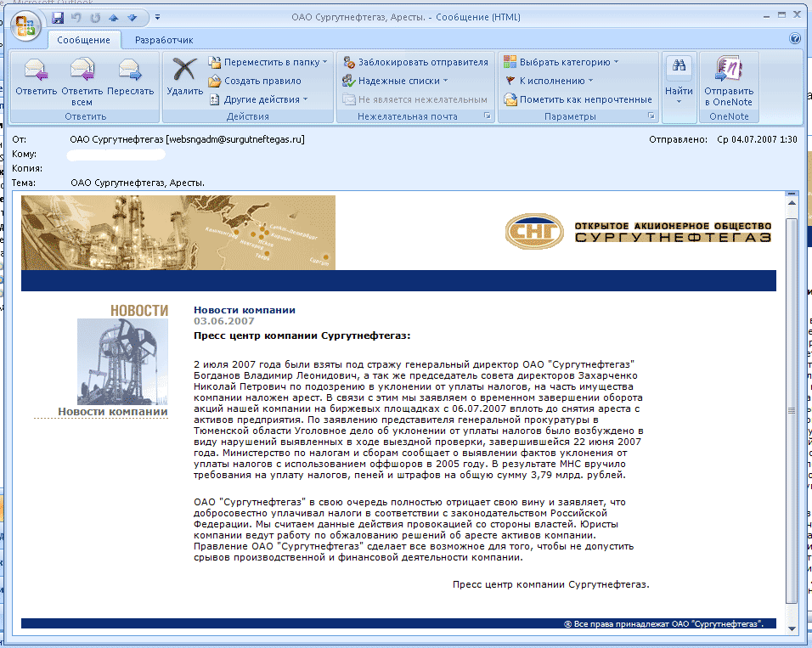Click Пресс центр компании signature line

[550, 584]
